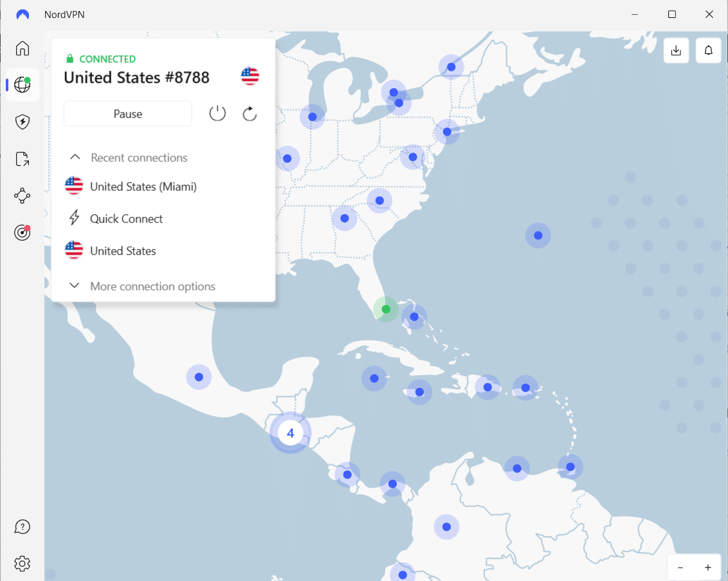
Task: Open the file sharing icon in sidebar
Action: pyautogui.click(x=23, y=159)
